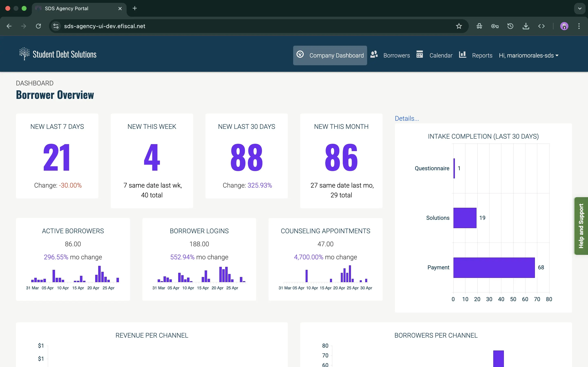
Task: Open the Details... link above intake chart
Action: coord(407,118)
